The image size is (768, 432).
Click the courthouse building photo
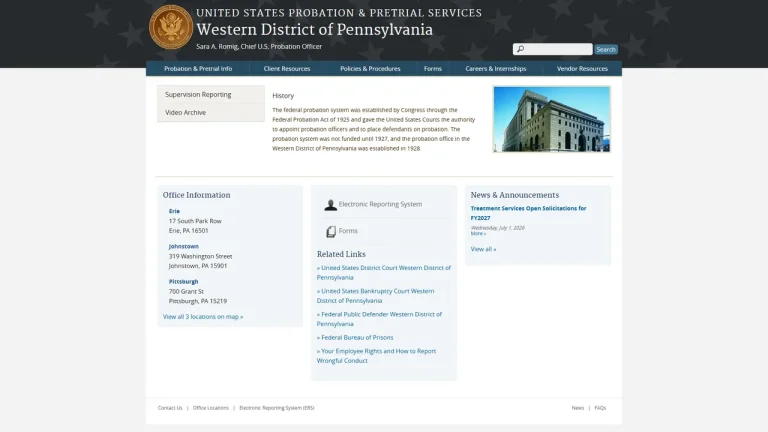[552, 119]
